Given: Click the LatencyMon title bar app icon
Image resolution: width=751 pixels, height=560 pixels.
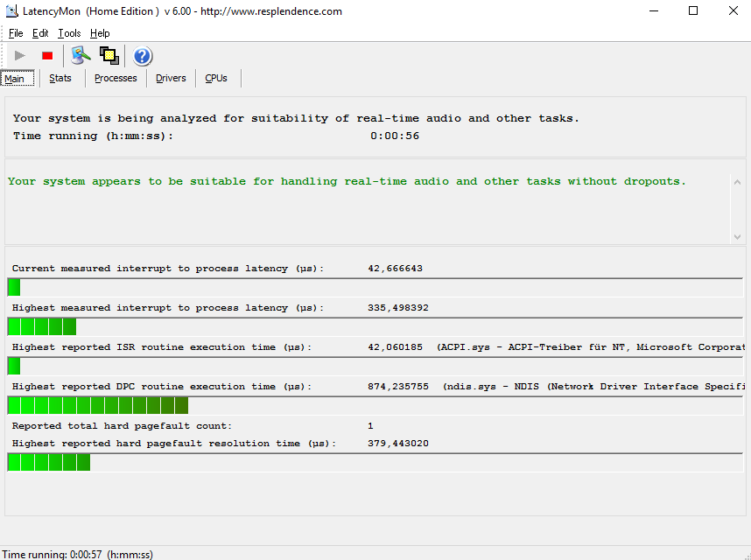Looking at the screenshot, I should 11,11.
